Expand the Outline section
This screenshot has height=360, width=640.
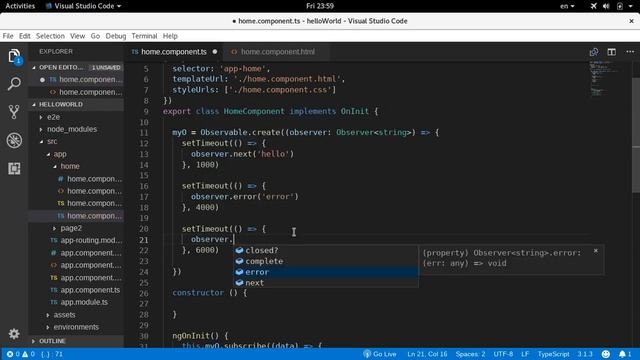(76, 341)
